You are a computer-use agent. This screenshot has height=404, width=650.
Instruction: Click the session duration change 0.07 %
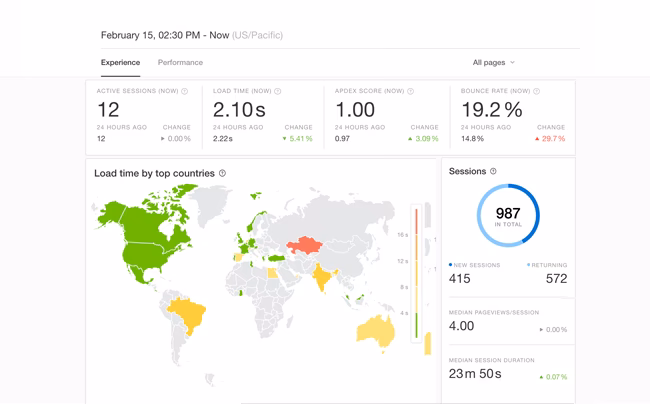[x=553, y=377]
